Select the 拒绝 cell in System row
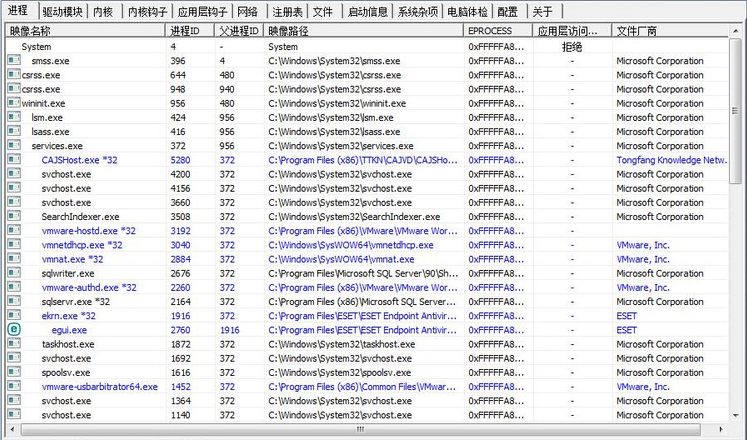 [572, 47]
